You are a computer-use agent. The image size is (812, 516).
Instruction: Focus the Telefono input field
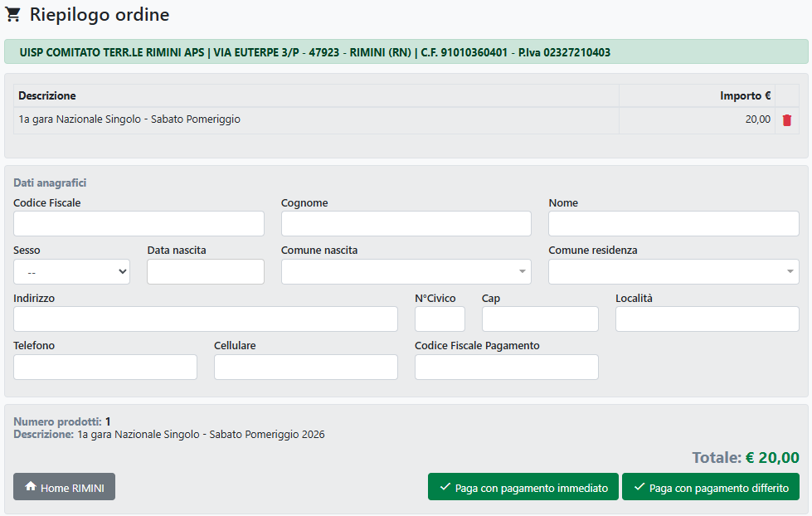click(x=105, y=368)
